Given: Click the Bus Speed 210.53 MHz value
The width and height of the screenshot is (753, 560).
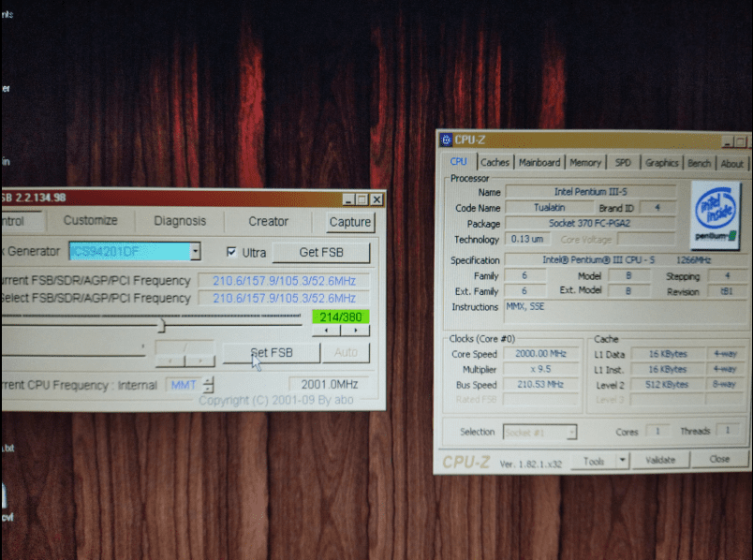Looking at the screenshot, I should (x=540, y=384).
